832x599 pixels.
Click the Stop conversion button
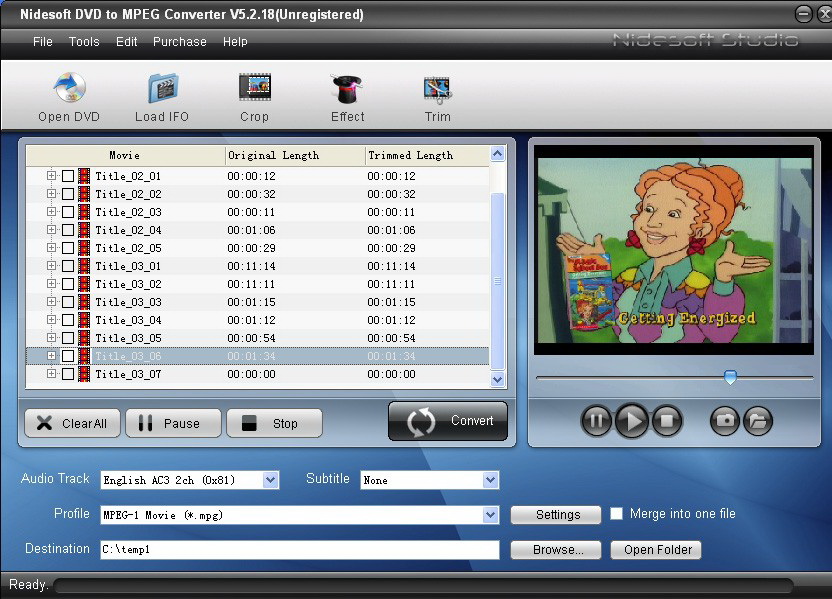click(274, 423)
